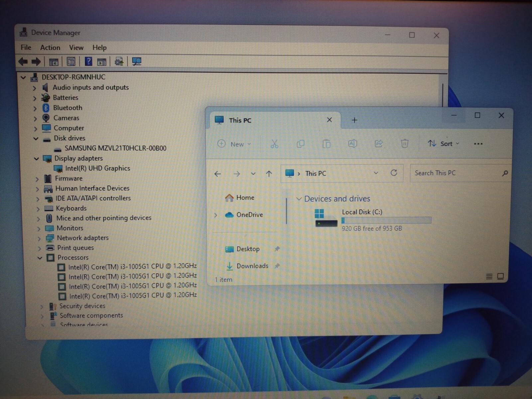Select Intel(R) UHD Graphics adapter

97,168
